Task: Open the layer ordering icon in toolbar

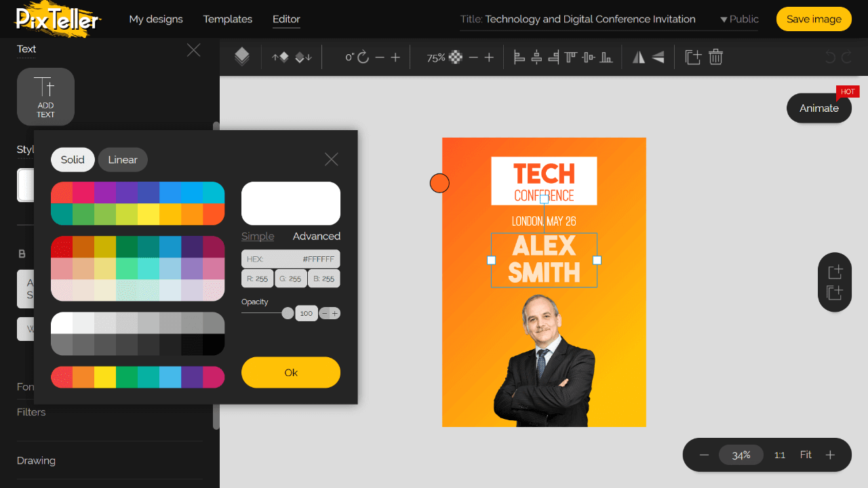Action: pyautogui.click(x=242, y=57)
